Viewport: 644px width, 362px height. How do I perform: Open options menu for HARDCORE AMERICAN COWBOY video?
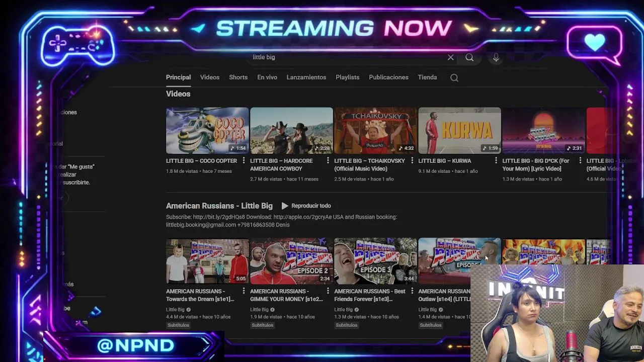(328, 161)
